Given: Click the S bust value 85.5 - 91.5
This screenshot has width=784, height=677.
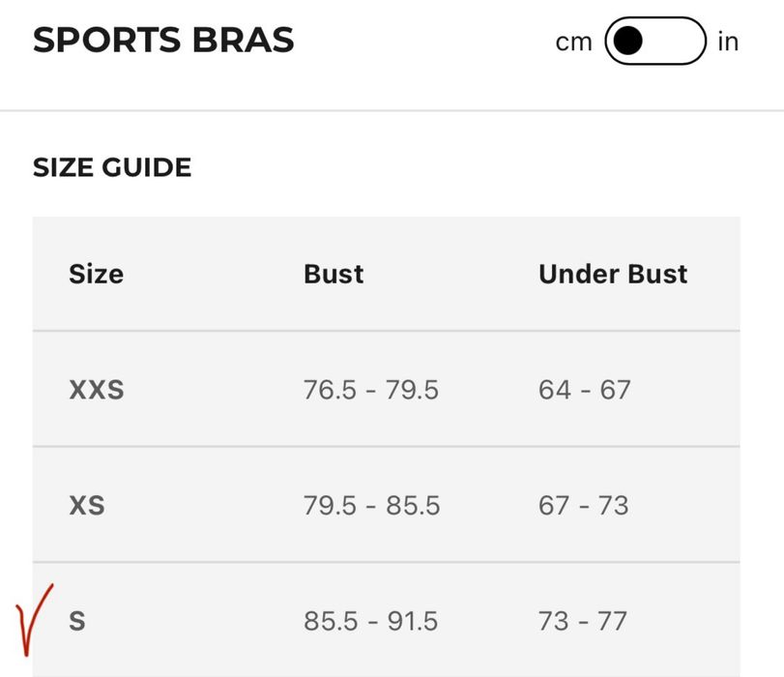Looking at the screenshot, I should point(371,621).
